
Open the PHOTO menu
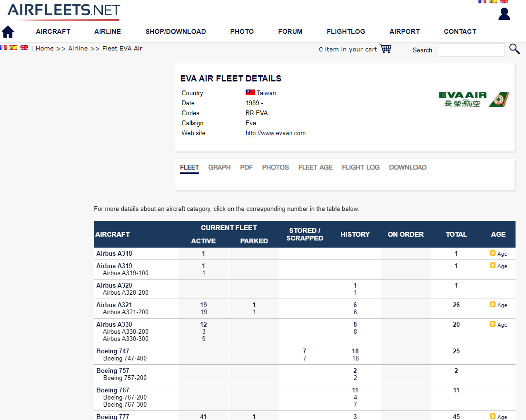pos(242,31)
